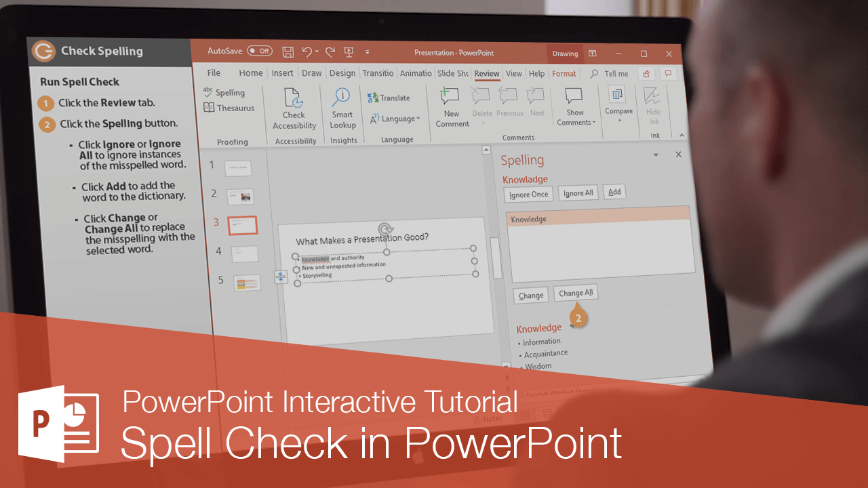Open the Language dropdown
Screen dimensions: 868x488
pyautogui.click(x=395, y=119)
